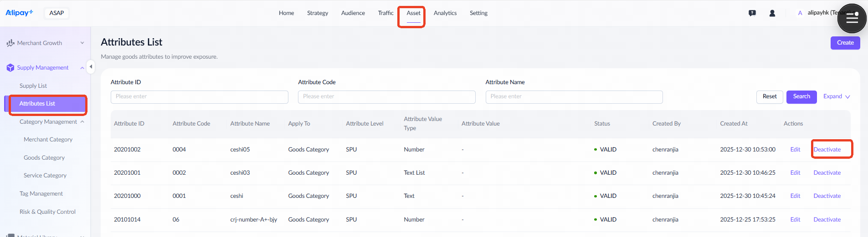Click the purple Search button
This screenshot has height=237, width=868.
(x=801, y=96)
